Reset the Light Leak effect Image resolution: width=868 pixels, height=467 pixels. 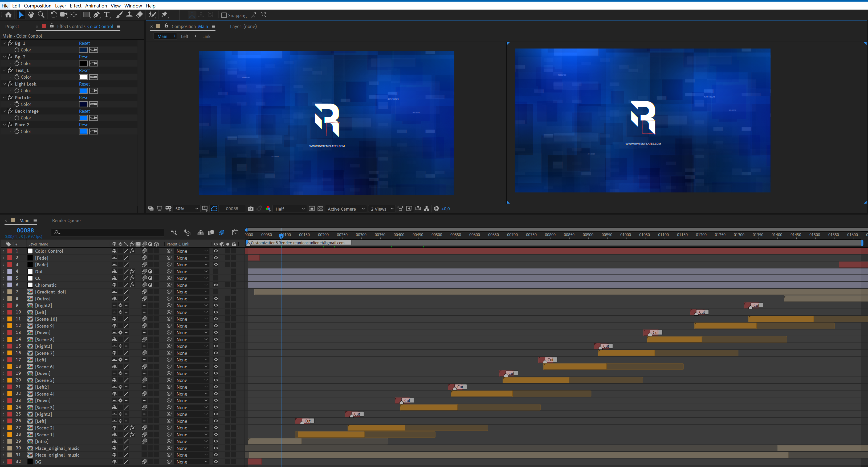[x=84, y=84]
